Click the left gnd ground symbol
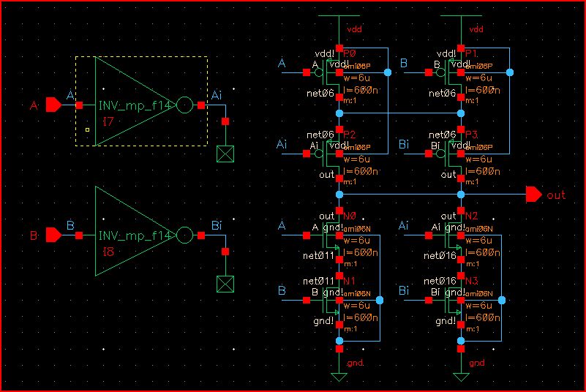The height and width of the screenshot is (392, 586). click(x=338, y=376)
